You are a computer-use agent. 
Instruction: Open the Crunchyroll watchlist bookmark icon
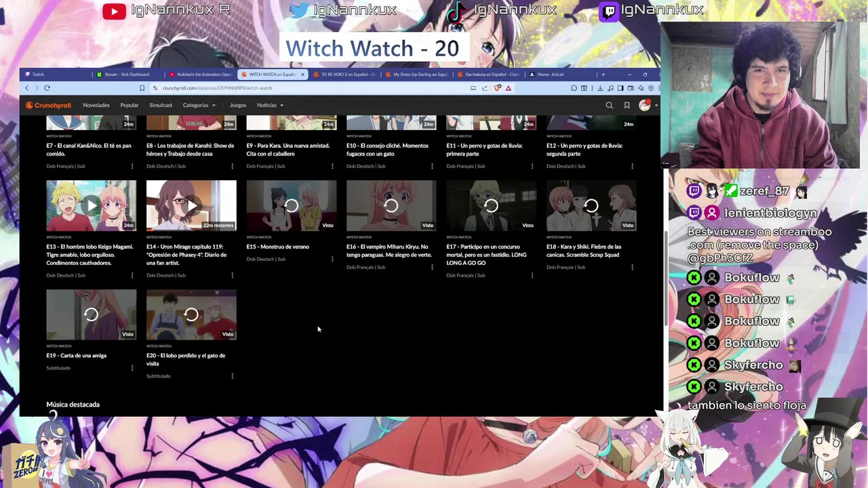coord(627,105)
